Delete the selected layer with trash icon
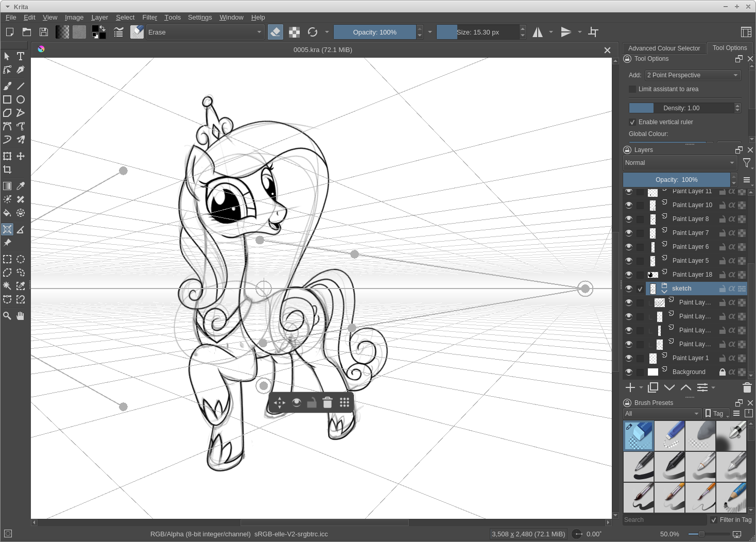This screenshot has width=756, height=542. tap(747, 387)
